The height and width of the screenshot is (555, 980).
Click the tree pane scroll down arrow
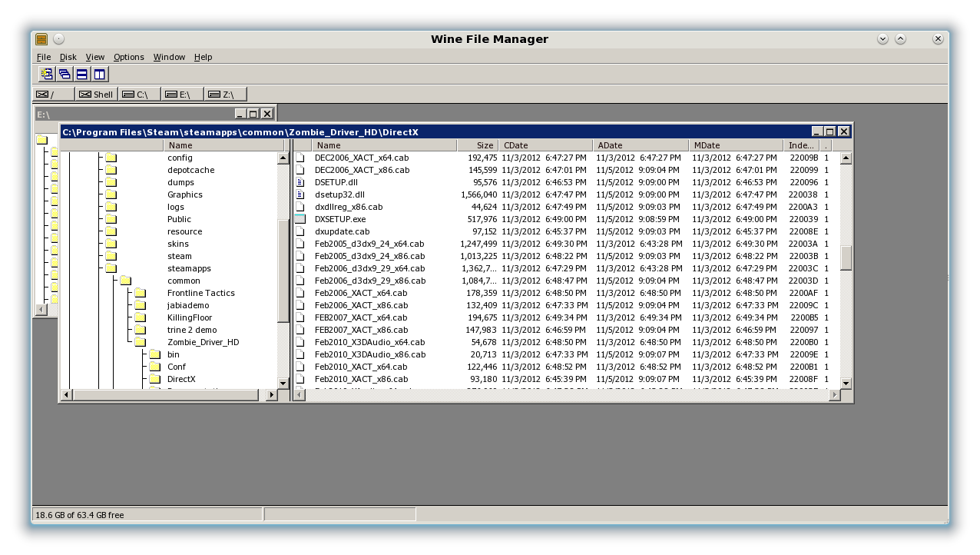click(283, 382)
